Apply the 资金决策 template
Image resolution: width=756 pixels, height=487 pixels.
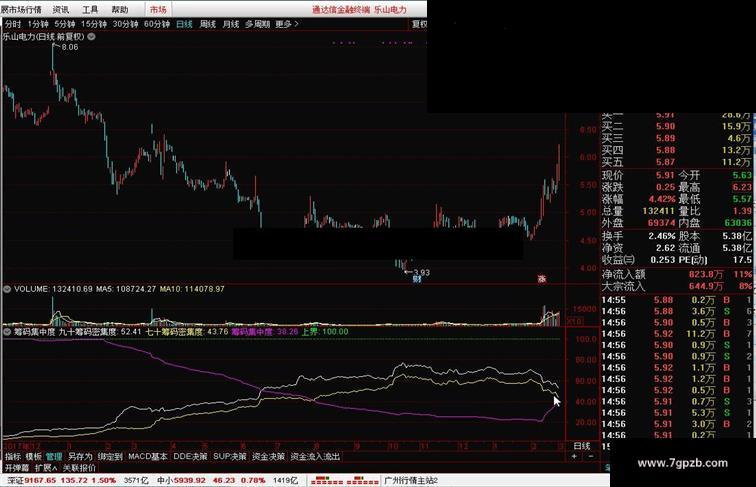click(x=268, y=456)
